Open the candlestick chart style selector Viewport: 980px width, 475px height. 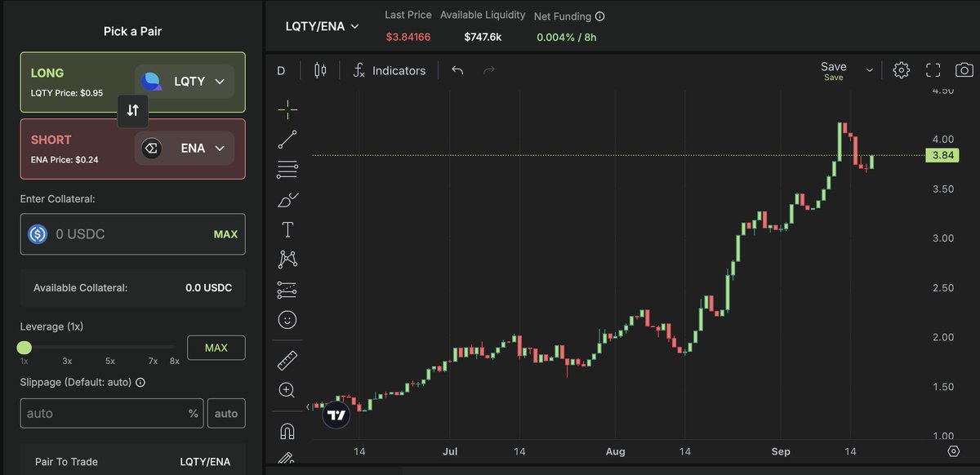coord(320,71)
